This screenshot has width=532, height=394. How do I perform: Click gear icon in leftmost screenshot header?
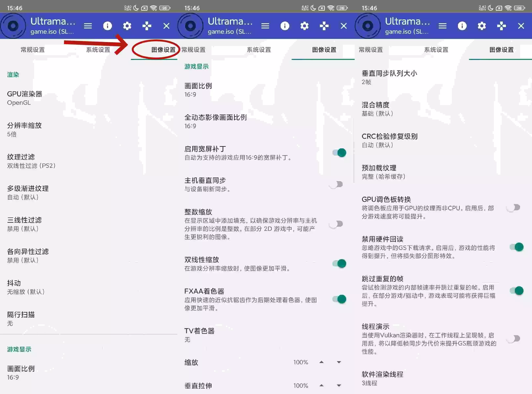click(x=127, y=26)
